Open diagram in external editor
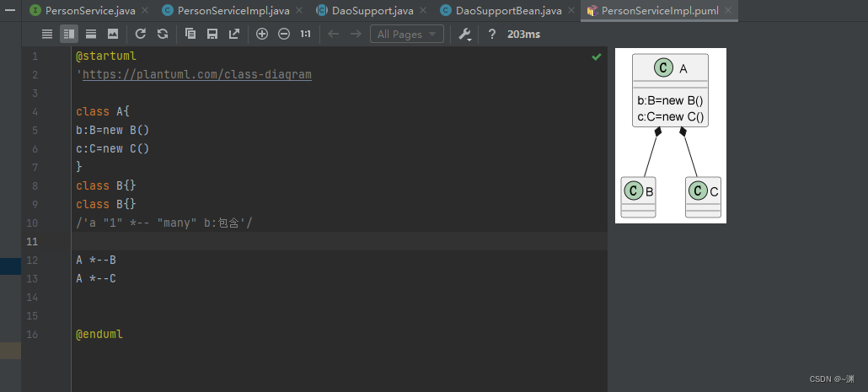868x392 pixels. (234, 35)
